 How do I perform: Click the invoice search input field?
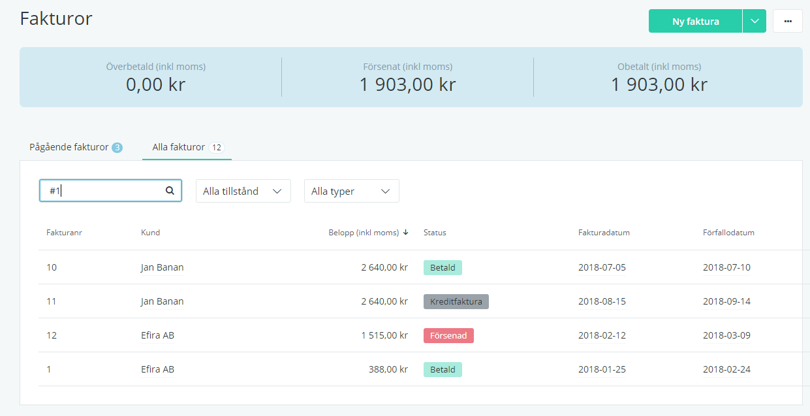click(103, 190)
